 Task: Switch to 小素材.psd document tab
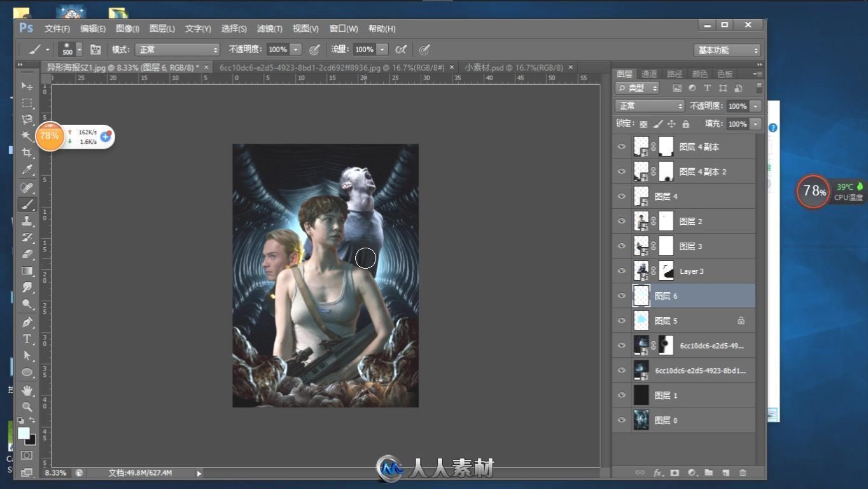(514, 67)
